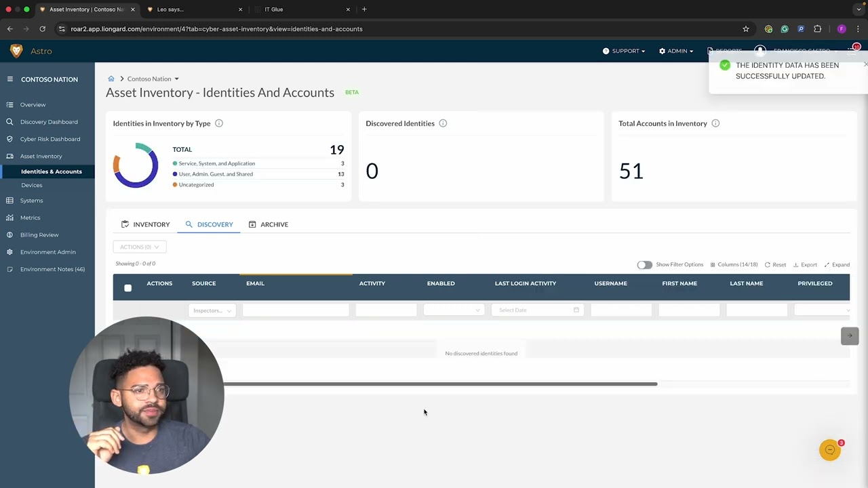Open Cyber Risk Dashboard from the sidebar

pyautogui.click(x=50, y=139)
